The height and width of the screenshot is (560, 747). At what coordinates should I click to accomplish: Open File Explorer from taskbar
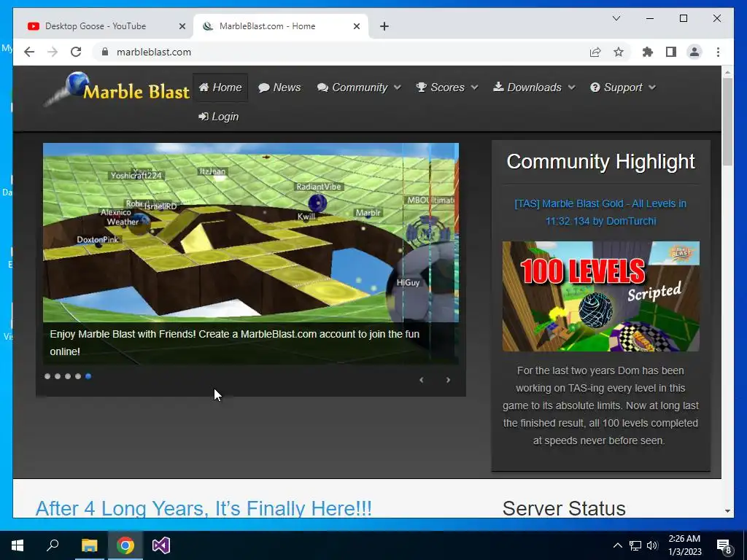pyautogui.click(x=89, y=545)
